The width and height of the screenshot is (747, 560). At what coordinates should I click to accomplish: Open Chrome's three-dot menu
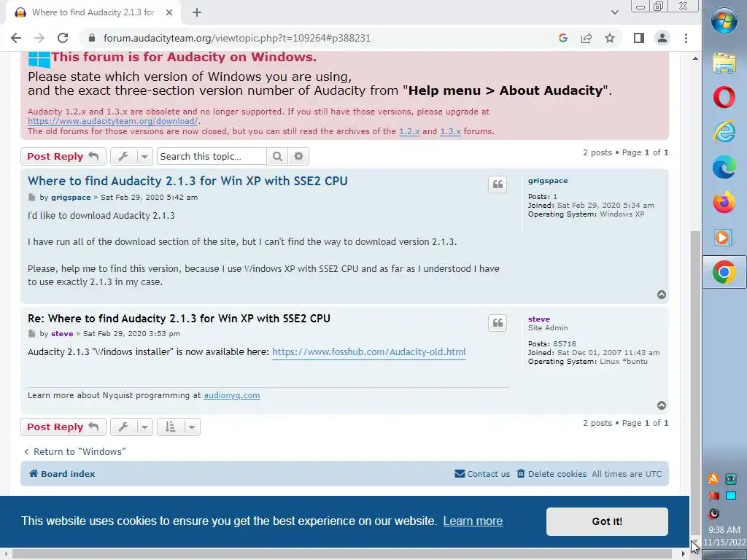pyautogui.click(x=686, y=38)
